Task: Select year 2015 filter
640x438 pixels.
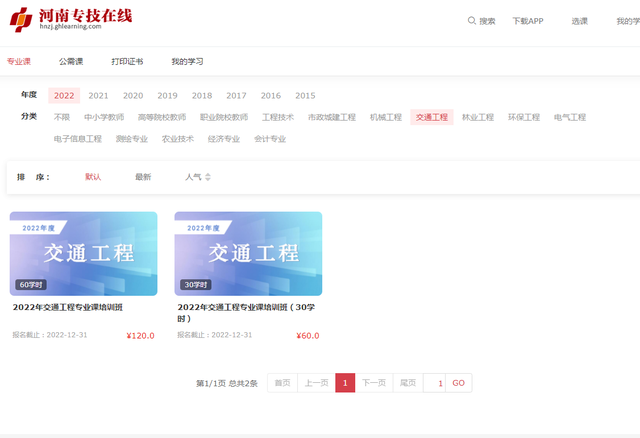Action: pyautogui.click(x=305, y=96)
